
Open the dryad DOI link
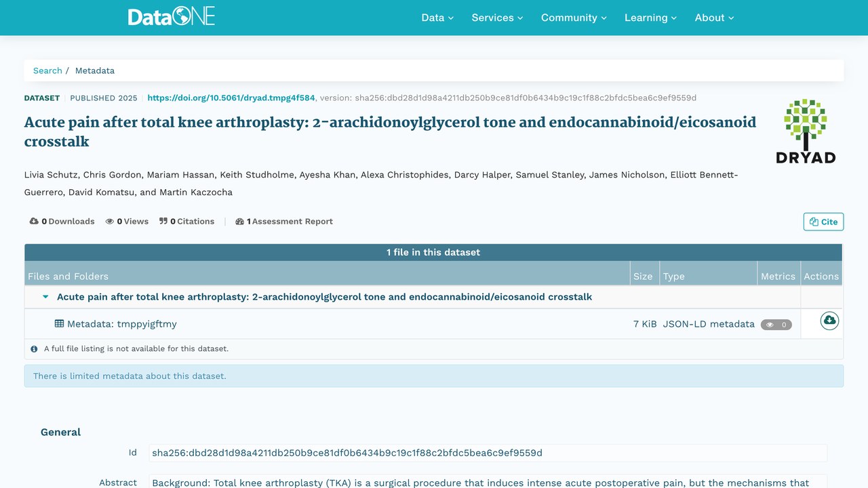pos(231,98)
